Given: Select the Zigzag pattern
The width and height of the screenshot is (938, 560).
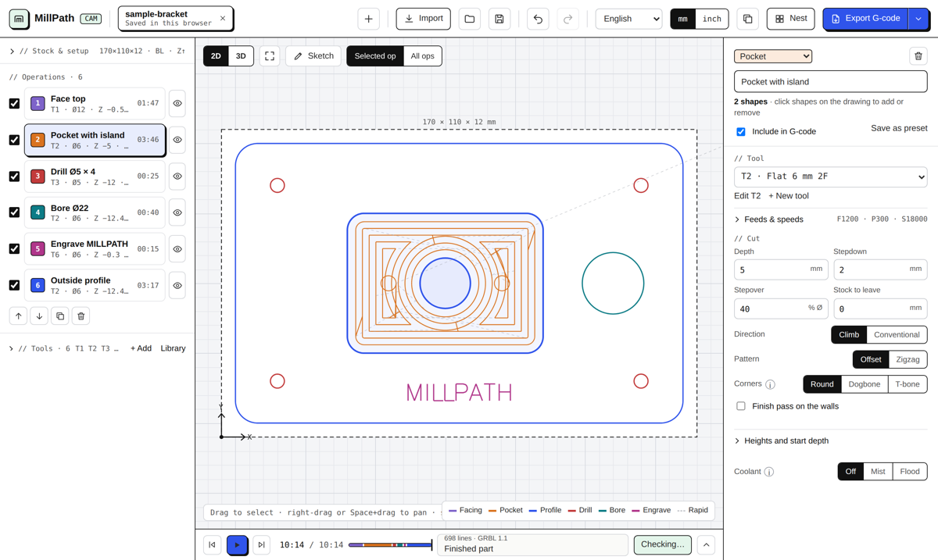Looking at the screenshot, I should click(x=908, y=359).
